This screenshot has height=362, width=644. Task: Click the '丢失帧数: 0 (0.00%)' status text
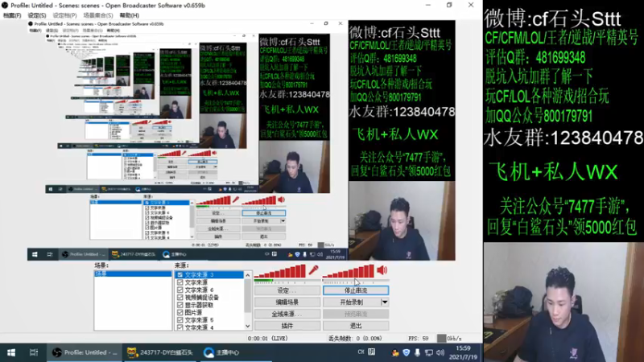click(x=355, y=339)
